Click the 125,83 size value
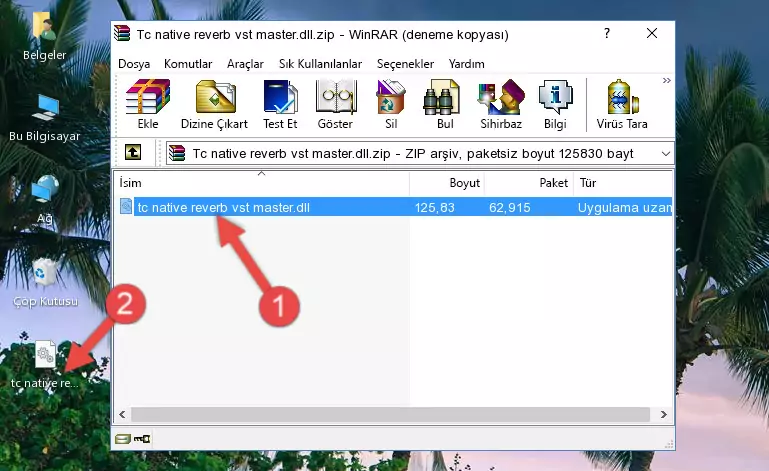The height and width of the screenshot is (471, 769). (435, 208)
